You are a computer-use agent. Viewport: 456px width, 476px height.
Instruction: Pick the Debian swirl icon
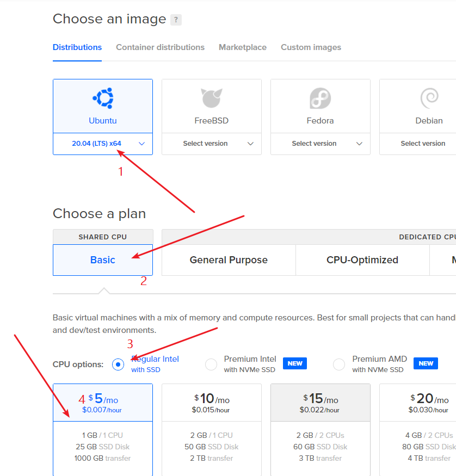(429, 98)
